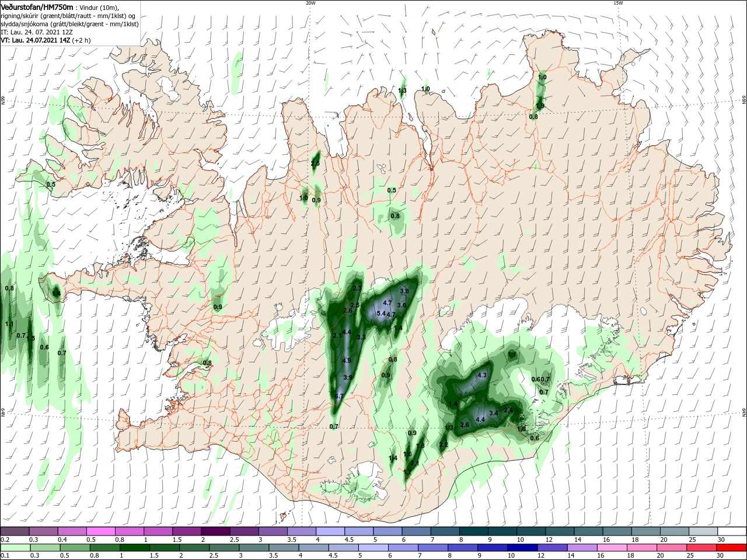The image size is (747, 560).
Task: Pick the darkest purple 2 swatch, upper legend
Action: 215,531
